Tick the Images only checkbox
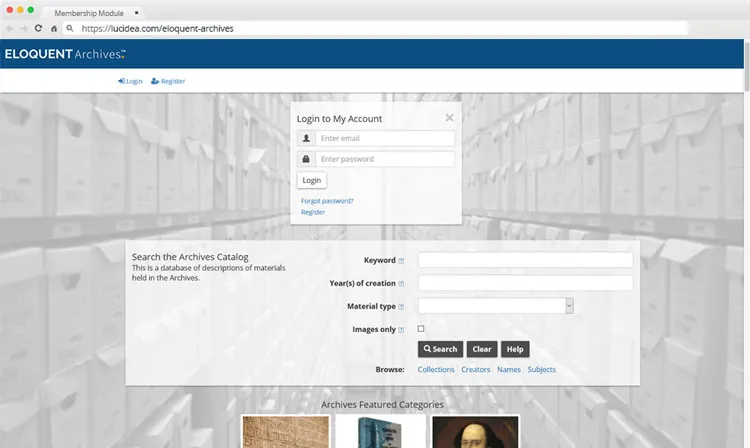 (421, 328)
